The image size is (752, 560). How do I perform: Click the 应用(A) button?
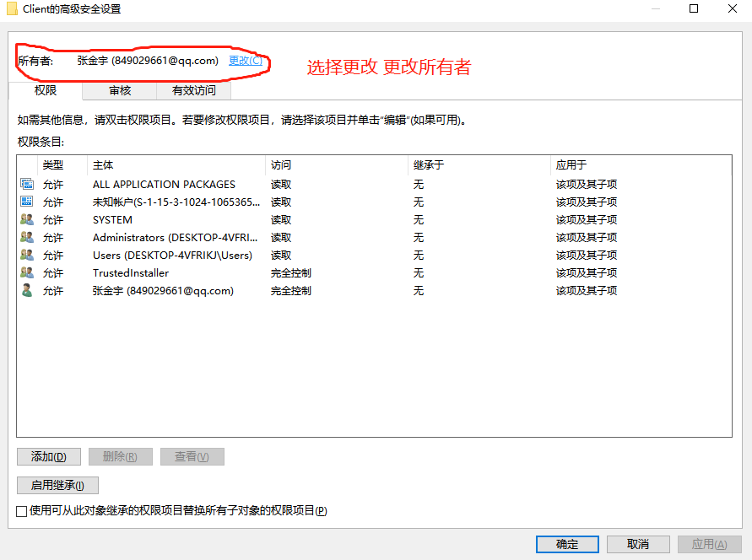(x=709, y=544)
